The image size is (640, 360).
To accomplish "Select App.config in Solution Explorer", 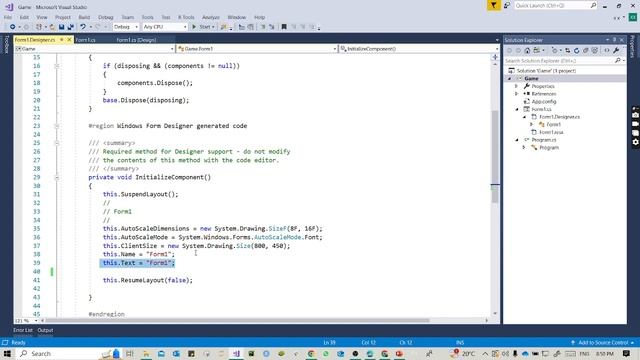I will coord(544,102).
